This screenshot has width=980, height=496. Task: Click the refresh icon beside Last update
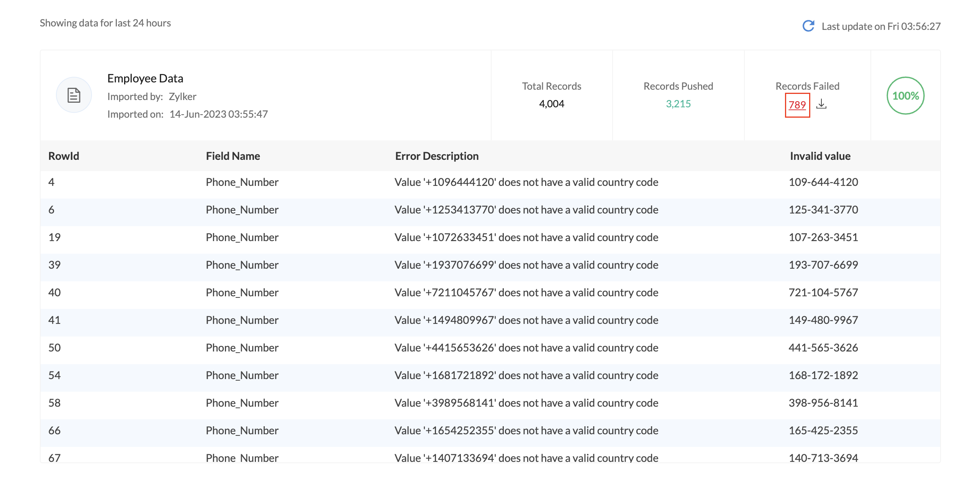point(808,26)
